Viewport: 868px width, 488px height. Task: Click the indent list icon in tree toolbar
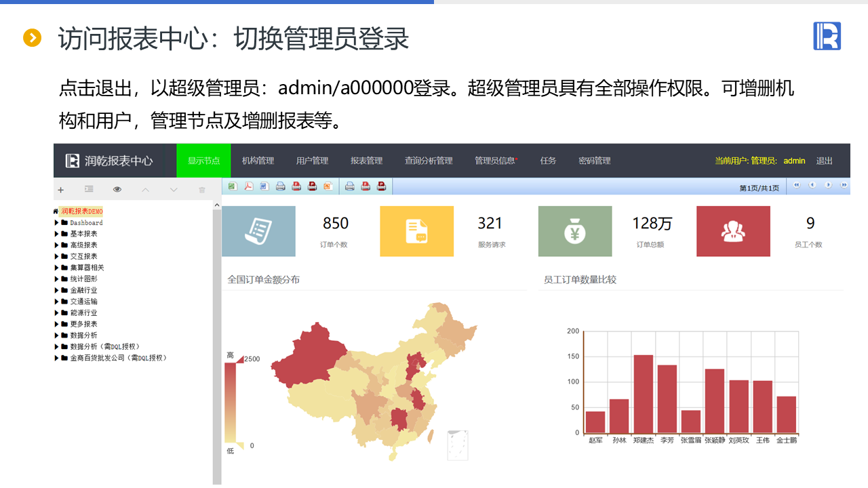tap(89, 190)
